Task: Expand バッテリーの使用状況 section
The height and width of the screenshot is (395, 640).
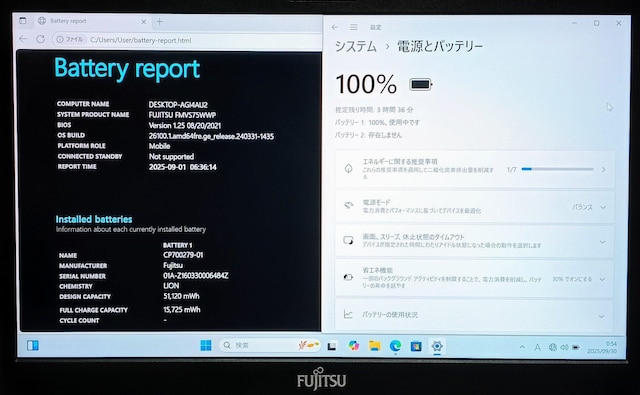Action: [475, 315]
